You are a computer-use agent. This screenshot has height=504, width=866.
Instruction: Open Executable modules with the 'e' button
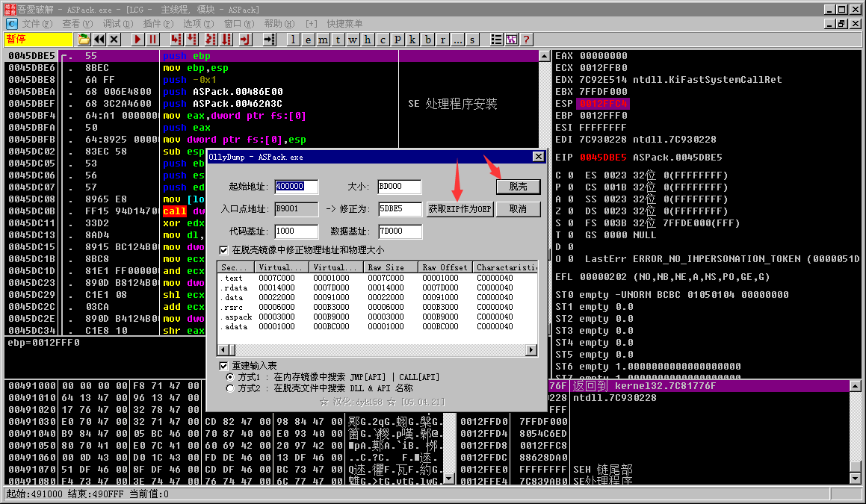(308, 39)
